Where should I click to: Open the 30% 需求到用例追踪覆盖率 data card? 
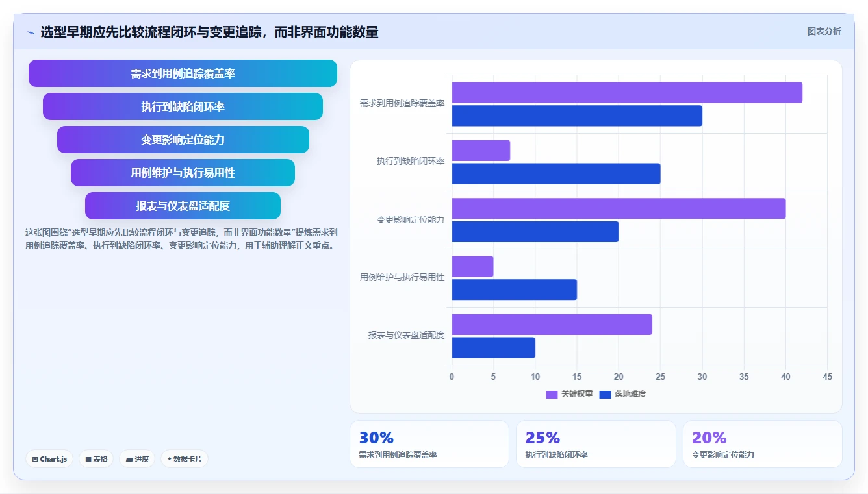point(429,444)
